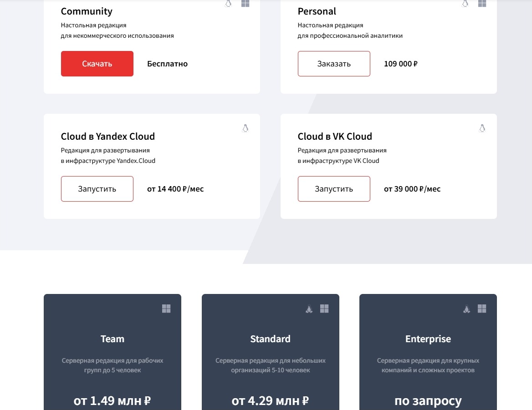Click the Windows icon on Team card
Image resolution: width=532 pixels, height=410 pixels.
point(166,309)
